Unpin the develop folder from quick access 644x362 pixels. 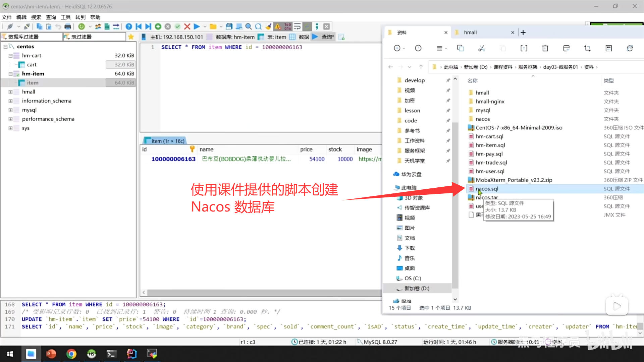(x=448, y=80)
